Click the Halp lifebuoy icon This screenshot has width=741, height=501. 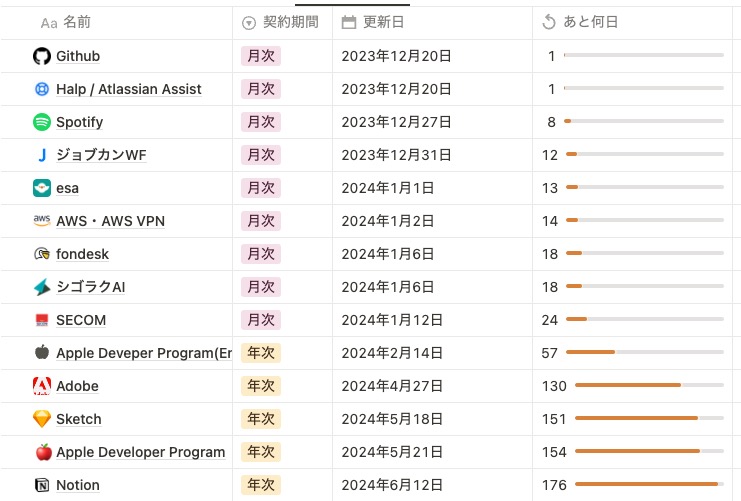42,89
